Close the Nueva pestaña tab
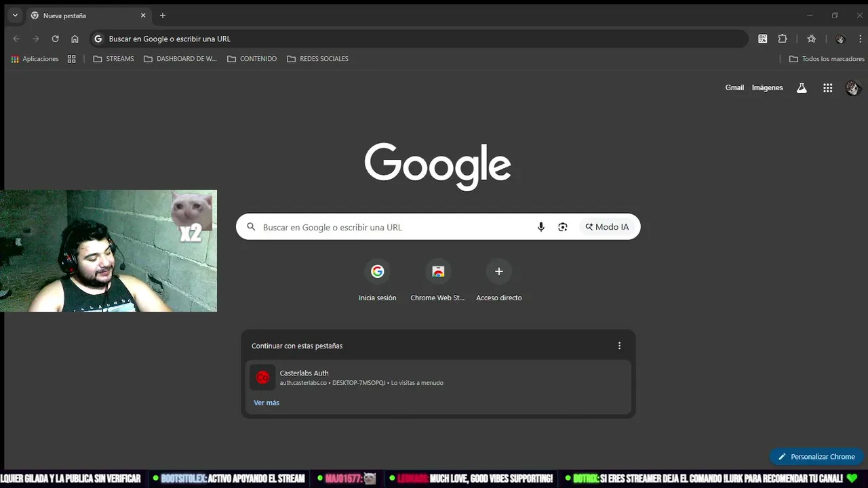The width and height of the screenshot is (868, 488). pos(143,16)
